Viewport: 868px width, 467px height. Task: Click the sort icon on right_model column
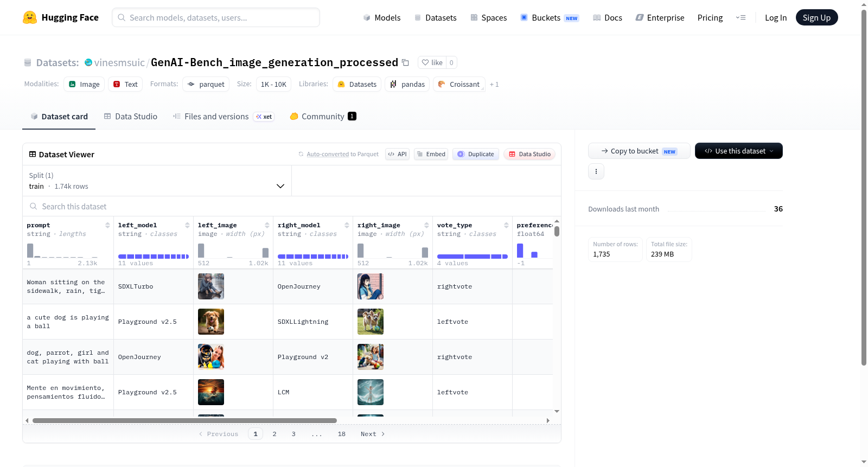347,225
